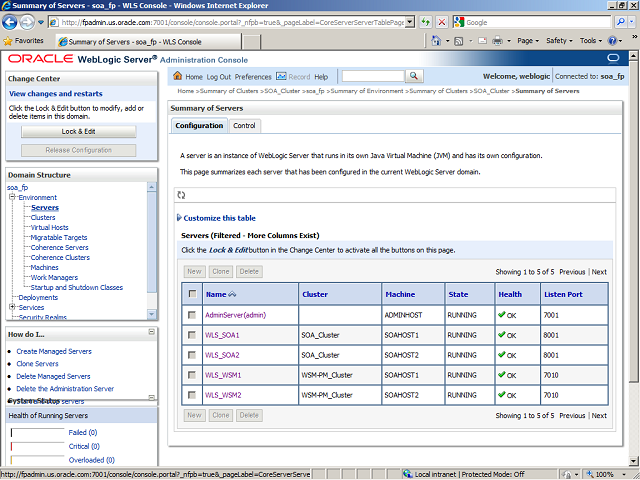Collapse the Environment tree node

(11, 198)
